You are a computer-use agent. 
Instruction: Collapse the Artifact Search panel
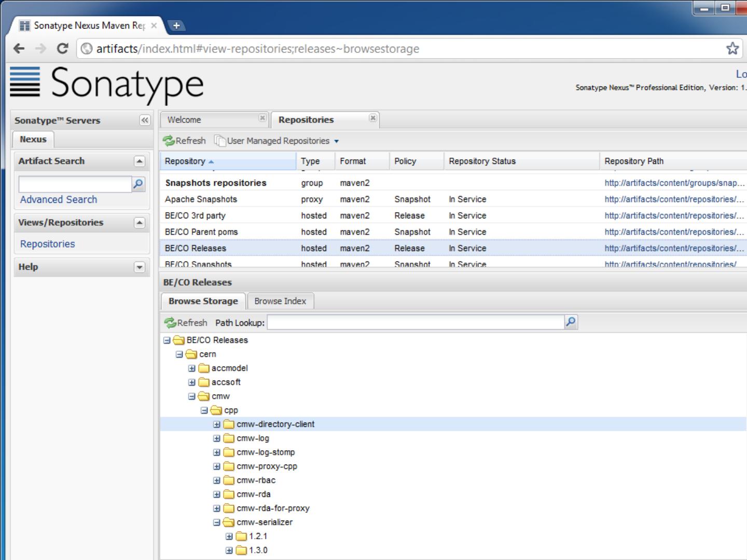[x=139, y=161]
